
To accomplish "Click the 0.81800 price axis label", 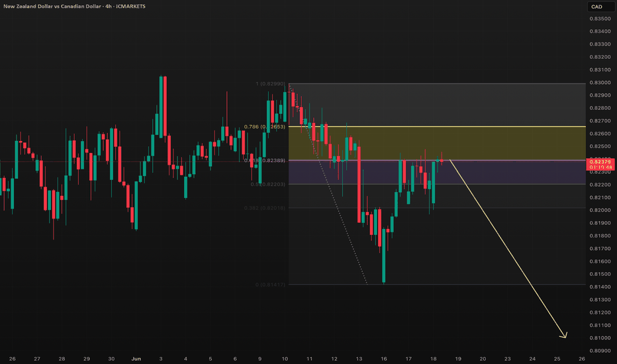I will click(600, 236).
